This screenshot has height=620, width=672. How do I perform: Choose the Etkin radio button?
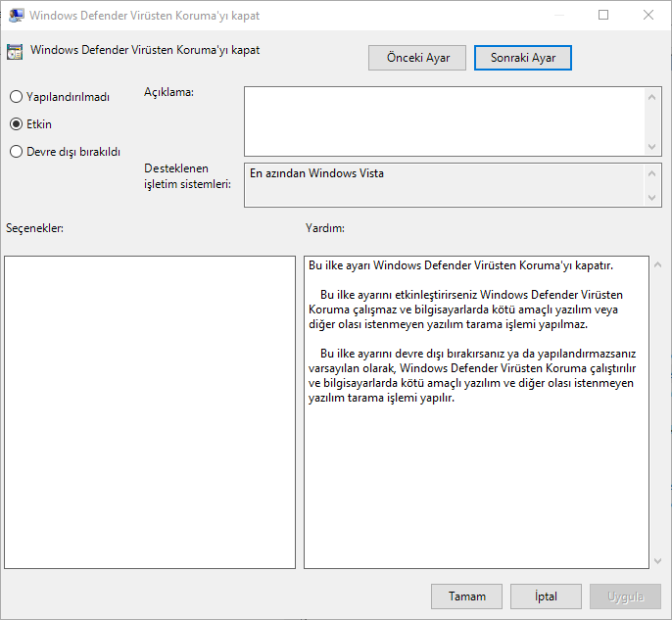(x=30, y=124)
